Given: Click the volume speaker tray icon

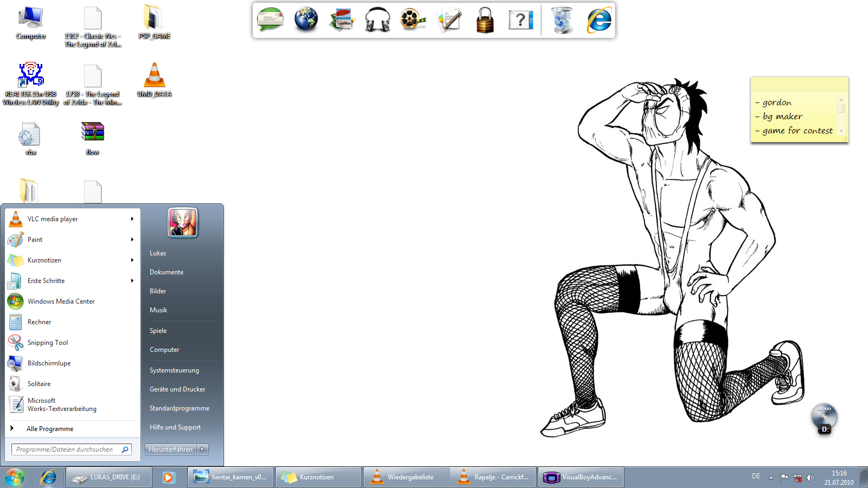Looking at the screenshot, I should [810, 478].
